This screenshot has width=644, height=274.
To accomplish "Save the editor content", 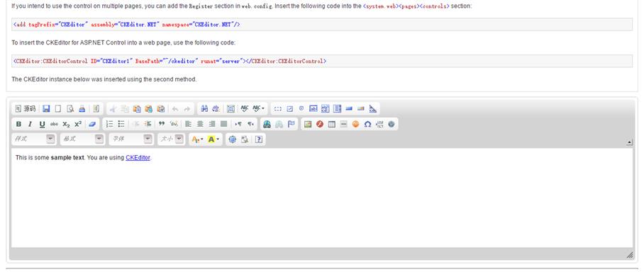I will (46, 109).
